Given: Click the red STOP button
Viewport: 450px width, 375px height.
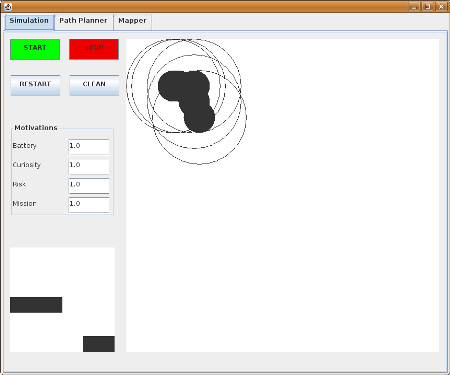Looking at the screenshot, I should [94, 49].
